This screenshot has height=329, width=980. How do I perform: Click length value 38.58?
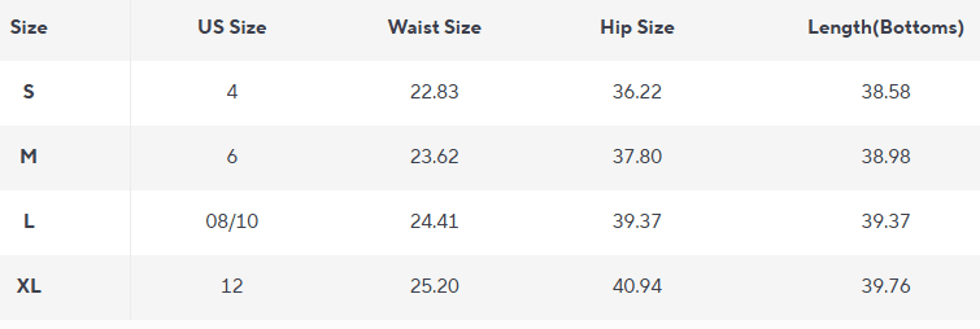[886, 92]
